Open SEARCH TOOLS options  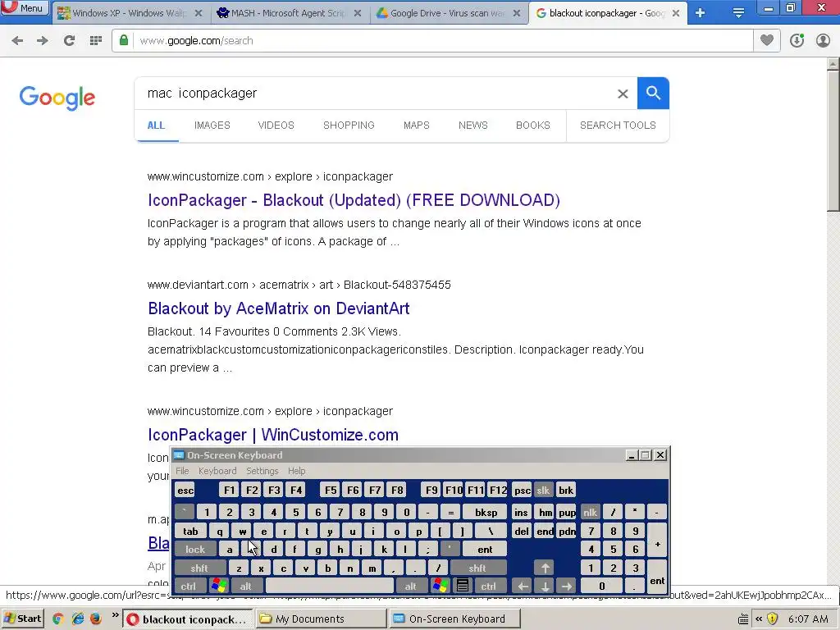pyautogui.click(x=618, y=126)
